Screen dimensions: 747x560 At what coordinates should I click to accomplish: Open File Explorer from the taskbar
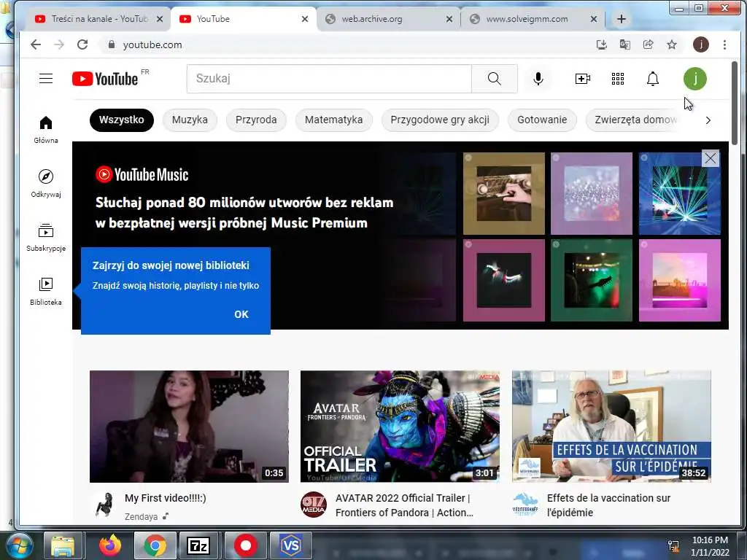63,545
